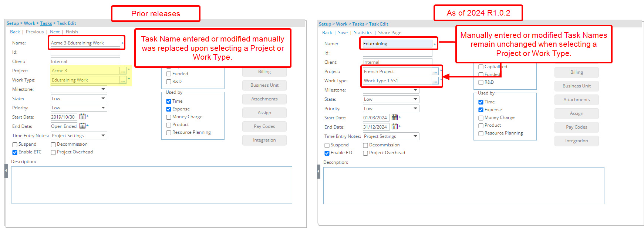
Task: Open Tasks breadcrumb link in right panel
Action: pos(358,24)
